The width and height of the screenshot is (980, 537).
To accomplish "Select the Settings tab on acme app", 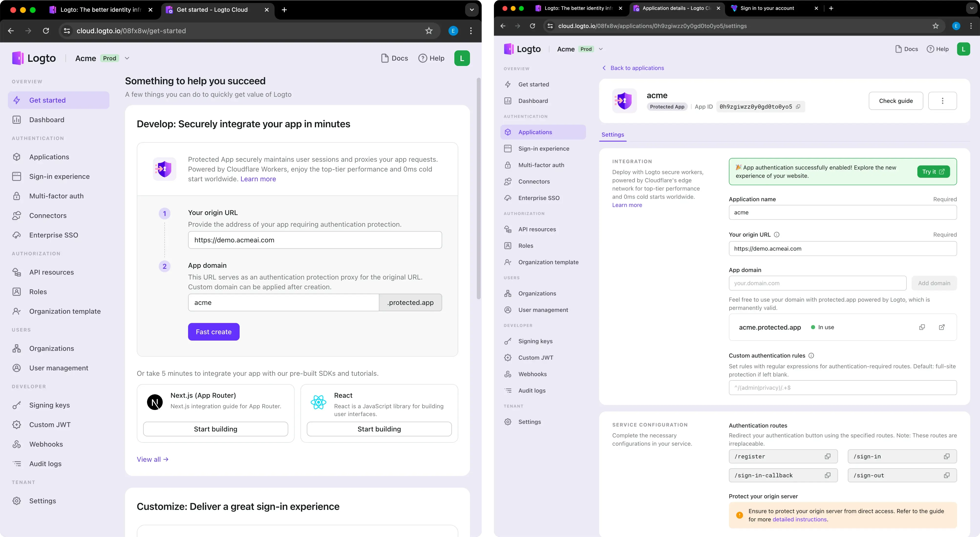I will [x=613, y=134].
